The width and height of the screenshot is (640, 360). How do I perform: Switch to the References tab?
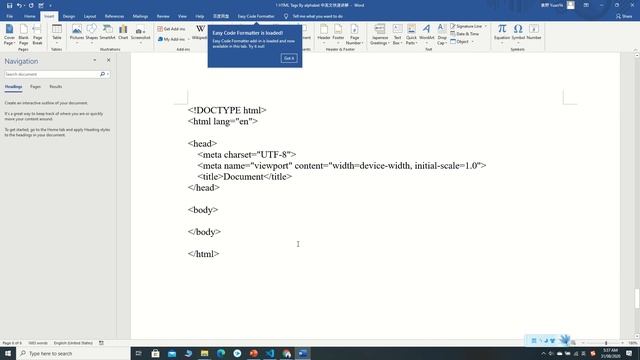(x=114, y=16)
